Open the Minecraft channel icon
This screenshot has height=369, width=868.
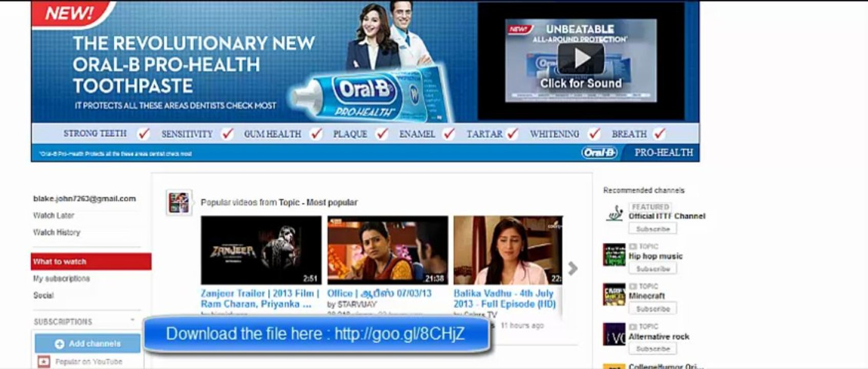click(614, 295)
